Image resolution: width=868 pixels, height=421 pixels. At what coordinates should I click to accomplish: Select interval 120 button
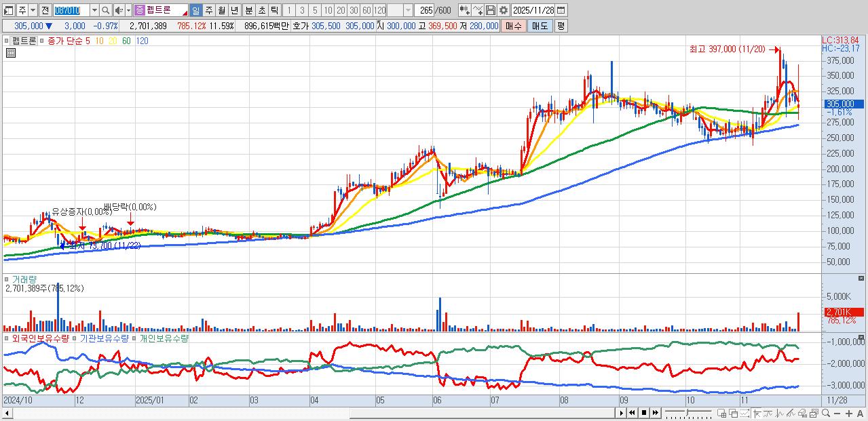pyautogui.click(x=379, y=10)
